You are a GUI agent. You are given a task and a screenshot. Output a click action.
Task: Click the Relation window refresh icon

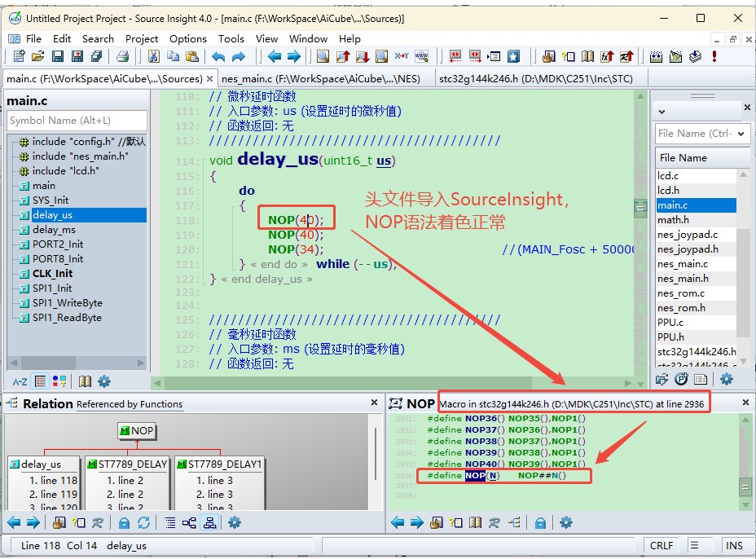point(143,522)
